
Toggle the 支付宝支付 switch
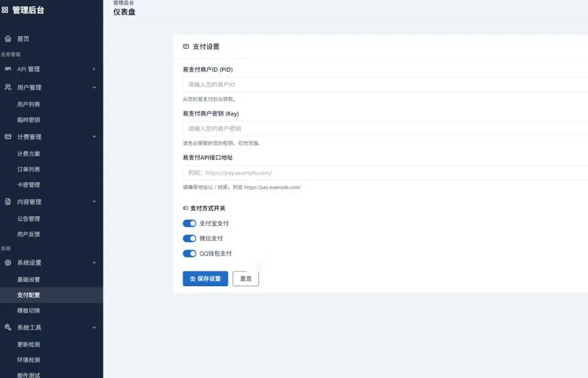click(x=189, y=223)
